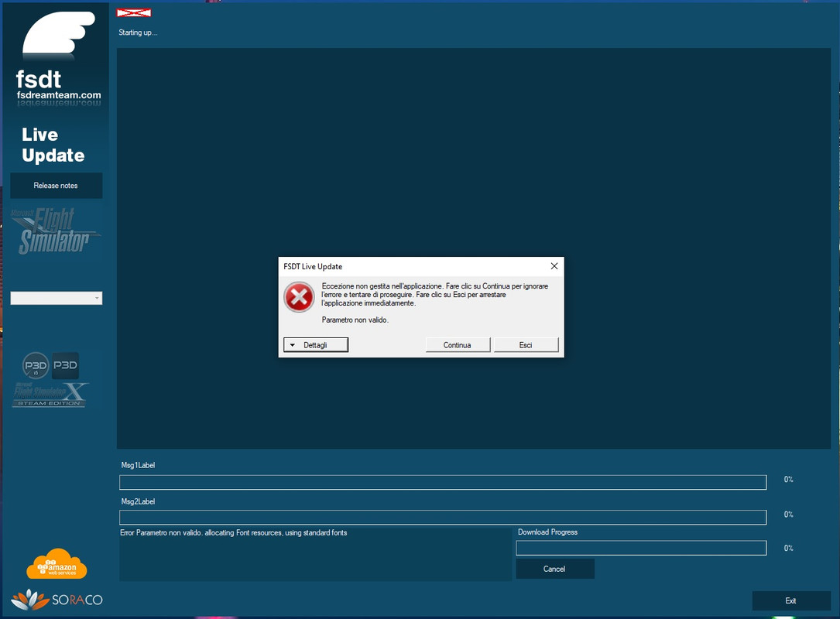
Task: Select the round P3D v5 icon
Action: [36, 366]
